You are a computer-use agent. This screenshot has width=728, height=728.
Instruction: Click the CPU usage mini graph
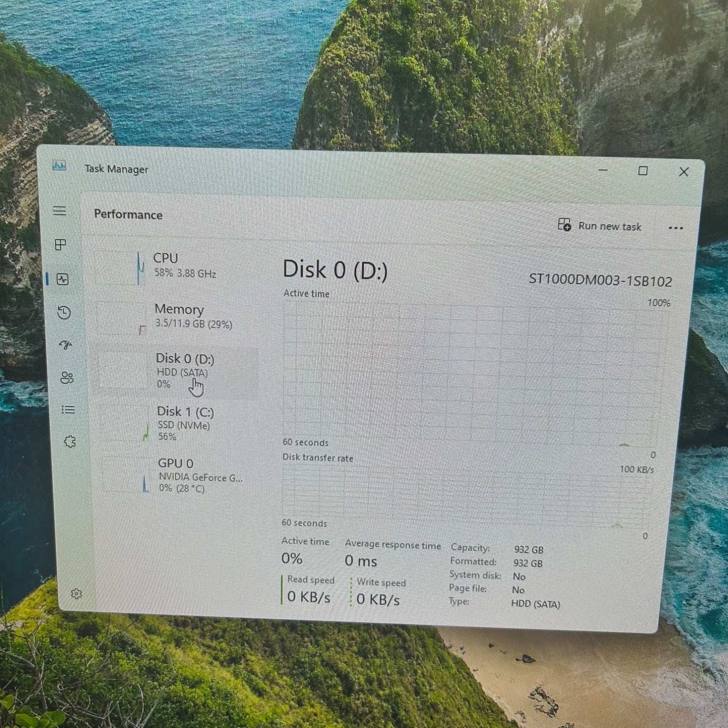119,267
